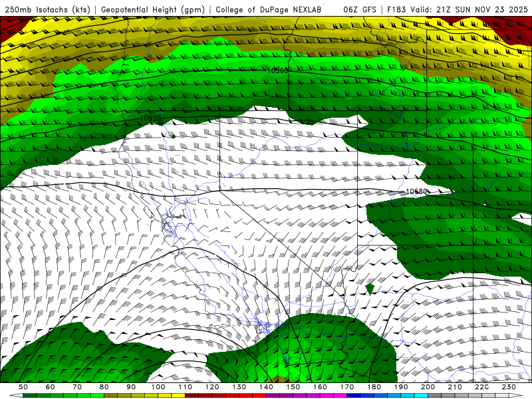Click the color bar label 200
This screenshot has width=532, height=399.
[x=428, y=387]
